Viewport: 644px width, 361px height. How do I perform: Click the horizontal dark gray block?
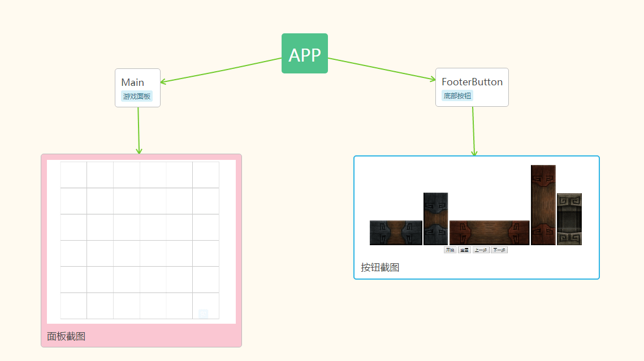click(396, 233)
